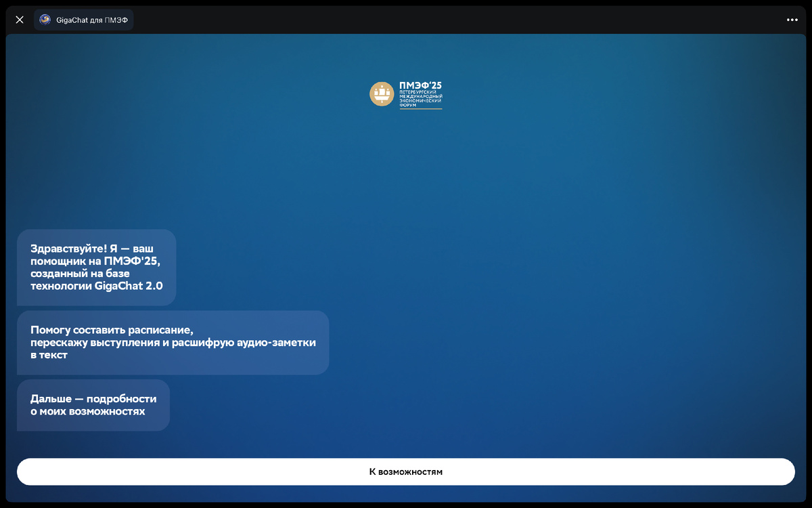Click the ПМЭФ'25 forum logo
The width and height of the screenshot is (812, 508).
coord(405,94)
